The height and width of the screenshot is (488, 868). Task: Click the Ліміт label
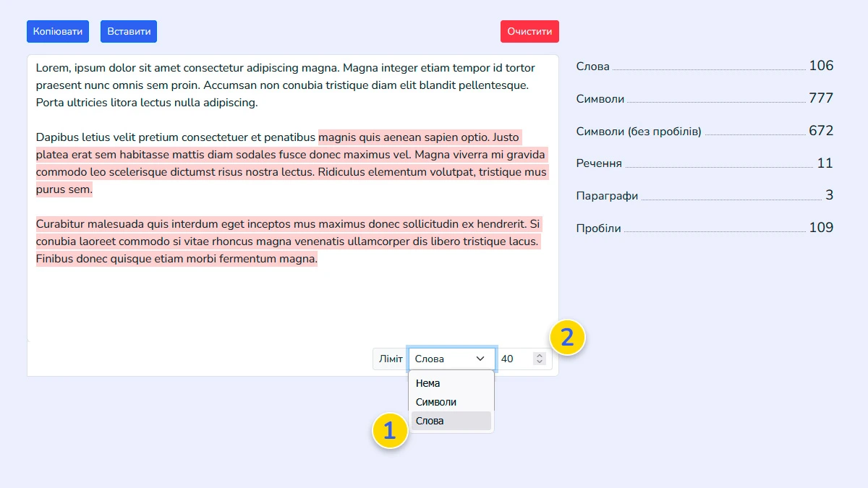391,359
